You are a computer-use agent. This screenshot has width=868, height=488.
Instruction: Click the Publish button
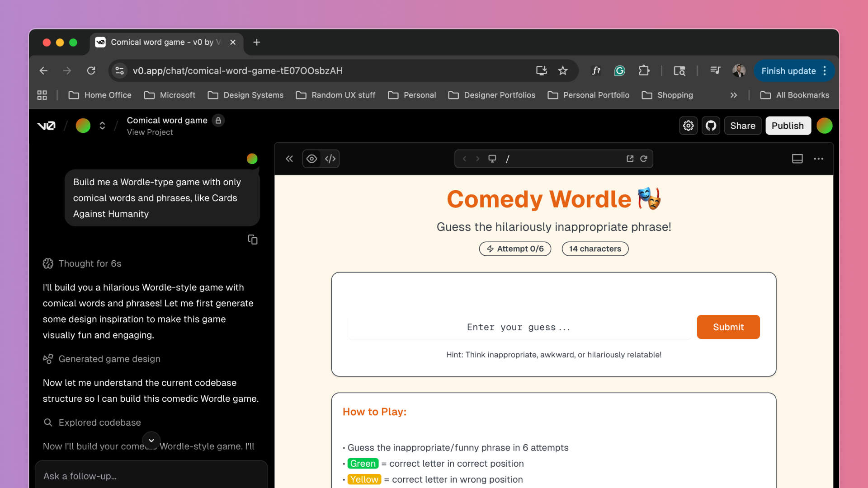(788, 126)
